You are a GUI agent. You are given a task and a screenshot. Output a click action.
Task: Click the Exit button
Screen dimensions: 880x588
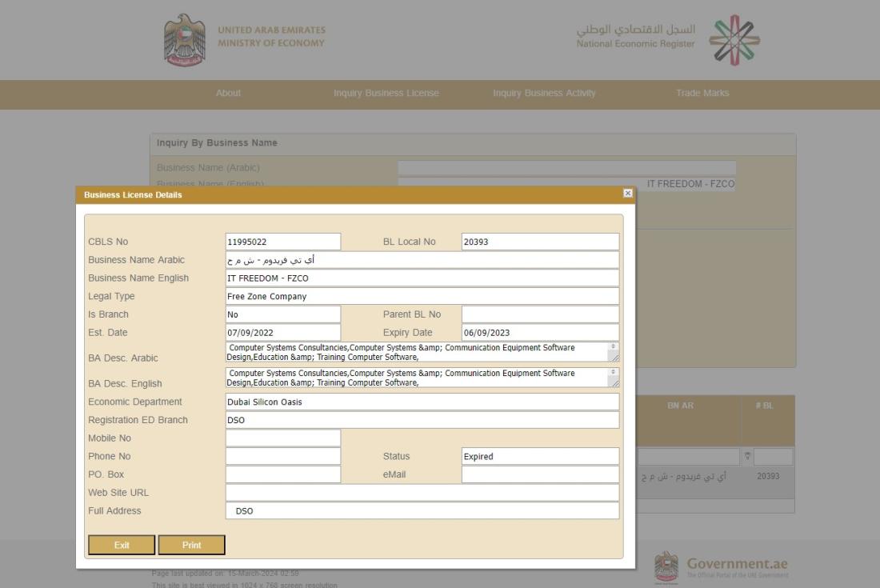[122, 545]
